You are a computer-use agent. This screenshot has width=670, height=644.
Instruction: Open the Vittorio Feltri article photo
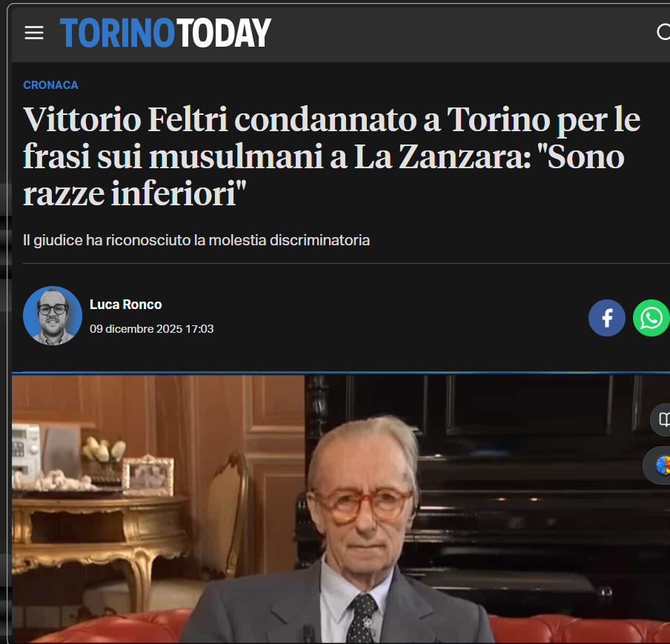pos(341,508)
